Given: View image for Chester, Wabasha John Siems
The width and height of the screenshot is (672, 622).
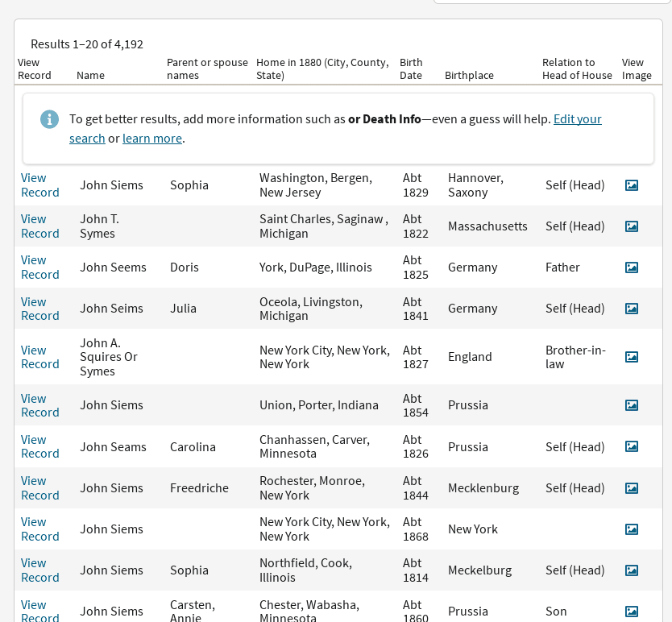Looking at the screenshot, I should tap(631, 611).
